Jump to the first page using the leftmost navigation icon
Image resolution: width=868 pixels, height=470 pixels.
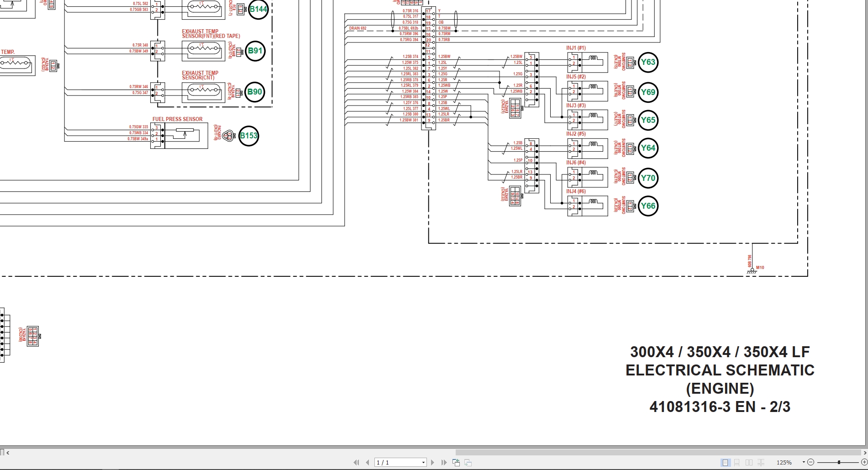click(356, 462)
